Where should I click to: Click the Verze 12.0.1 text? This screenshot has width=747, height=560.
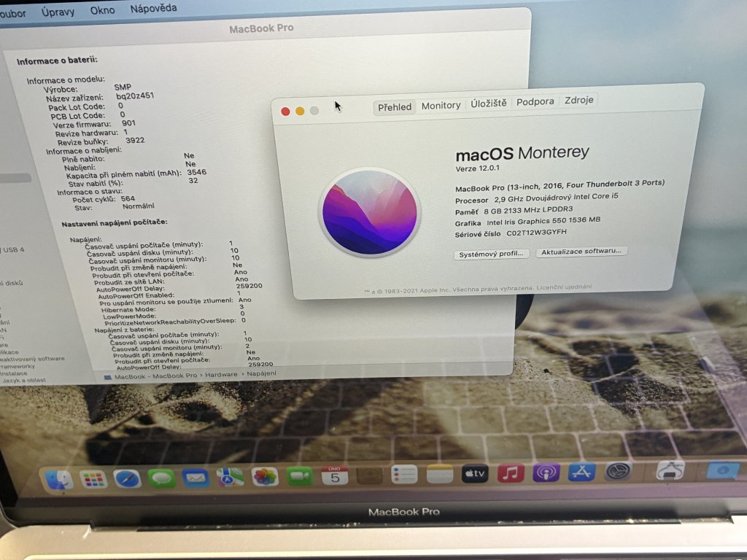[477, 168]
